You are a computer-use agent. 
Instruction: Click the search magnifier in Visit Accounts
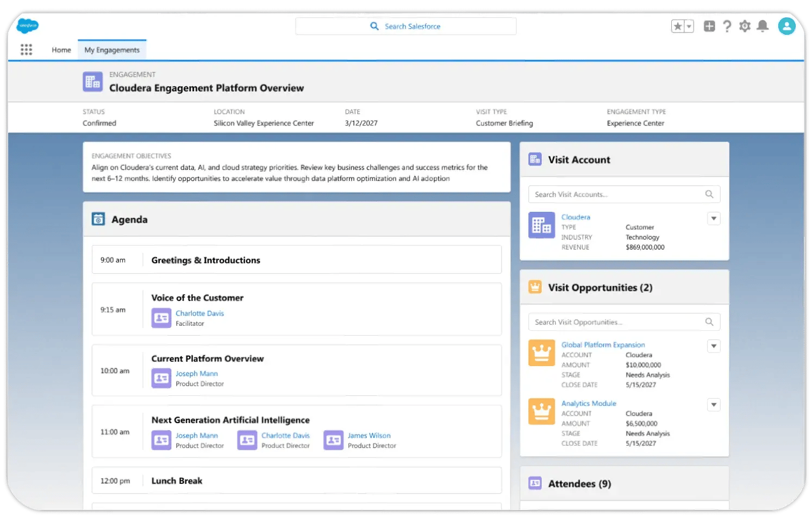coord(709,194)
